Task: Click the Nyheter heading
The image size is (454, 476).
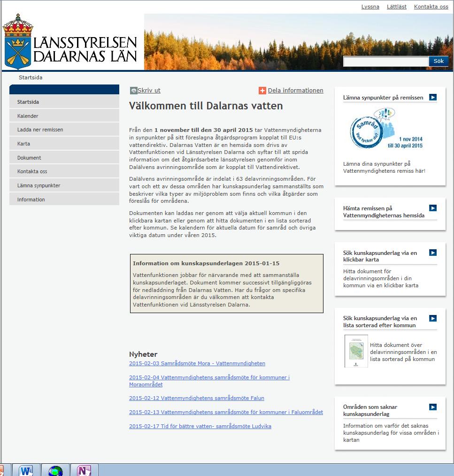Action: [143, 354]
